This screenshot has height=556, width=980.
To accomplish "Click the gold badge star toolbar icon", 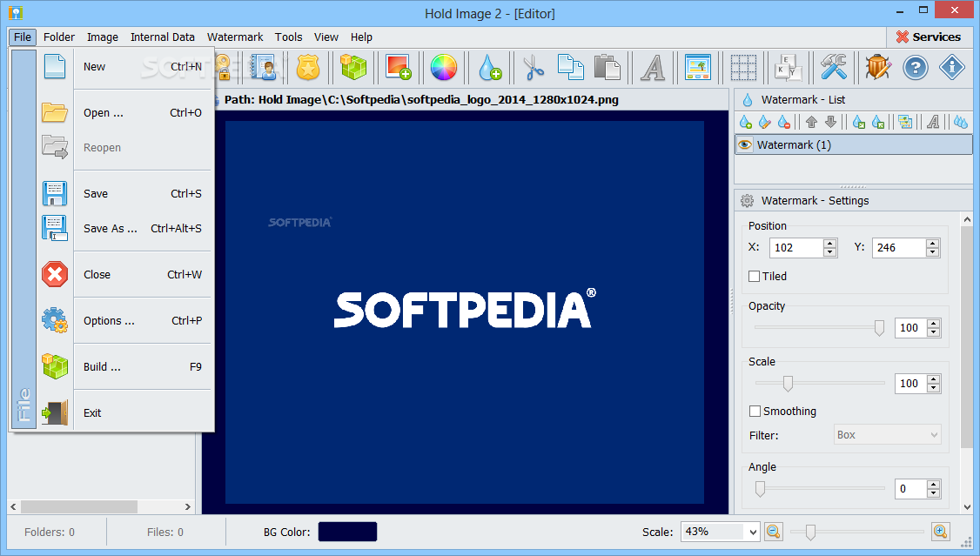I will click(x=307, y=67).
